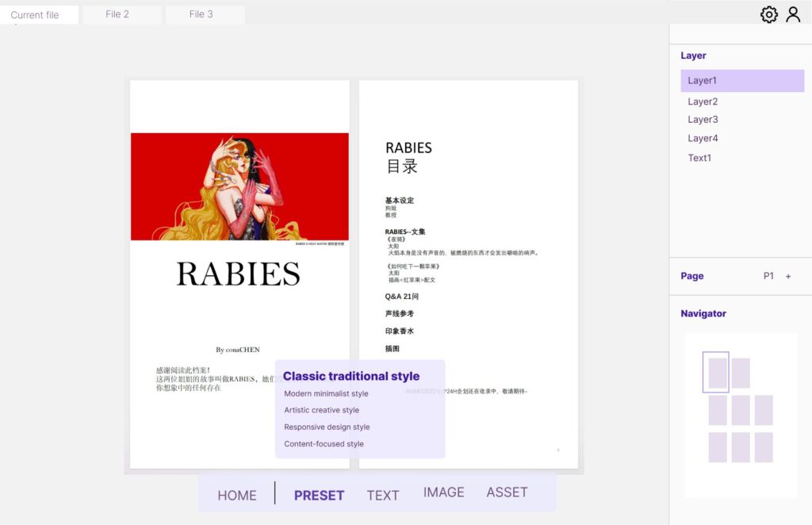This screenshot has width=812, height=525.
Task: Open the ASSET section in toolbar
Action: tap(507, 492)
